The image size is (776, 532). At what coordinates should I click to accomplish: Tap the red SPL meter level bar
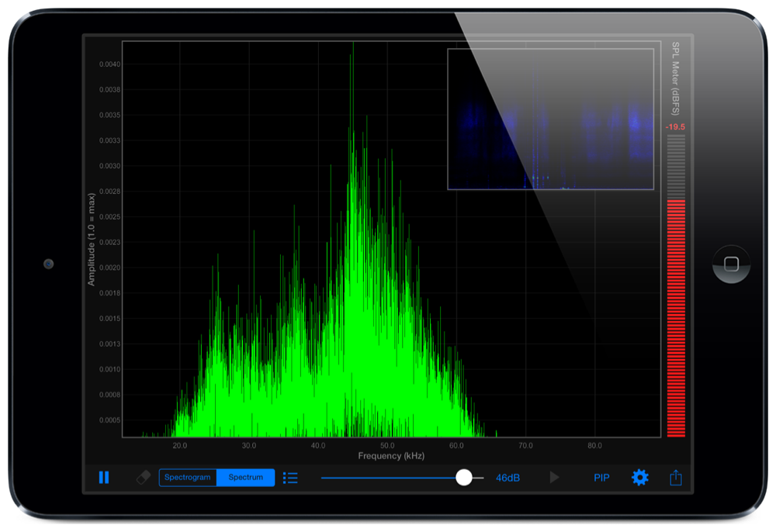676,318
